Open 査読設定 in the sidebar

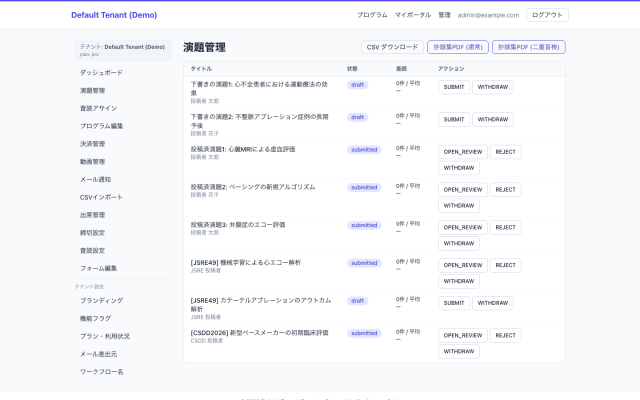point(123,250)
